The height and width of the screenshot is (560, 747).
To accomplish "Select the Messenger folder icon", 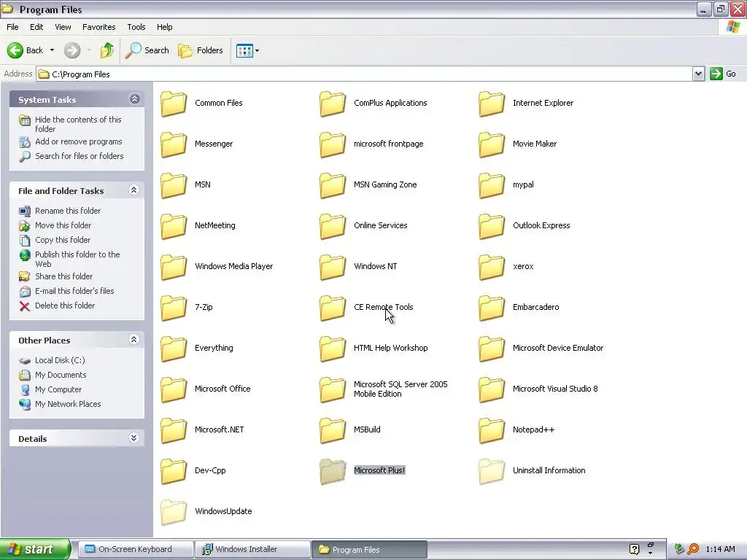I will [x=174, y=144].
